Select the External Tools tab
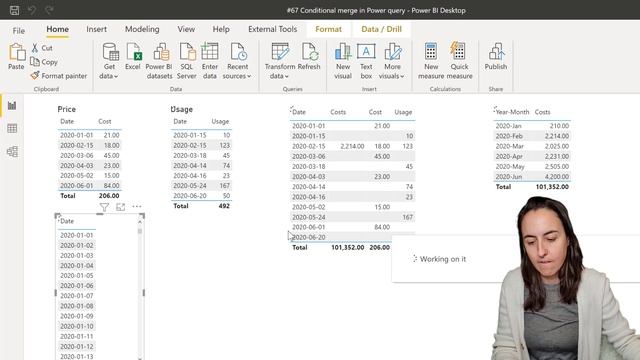The width and height of the screenshot is (640, 360). [272, 29]
